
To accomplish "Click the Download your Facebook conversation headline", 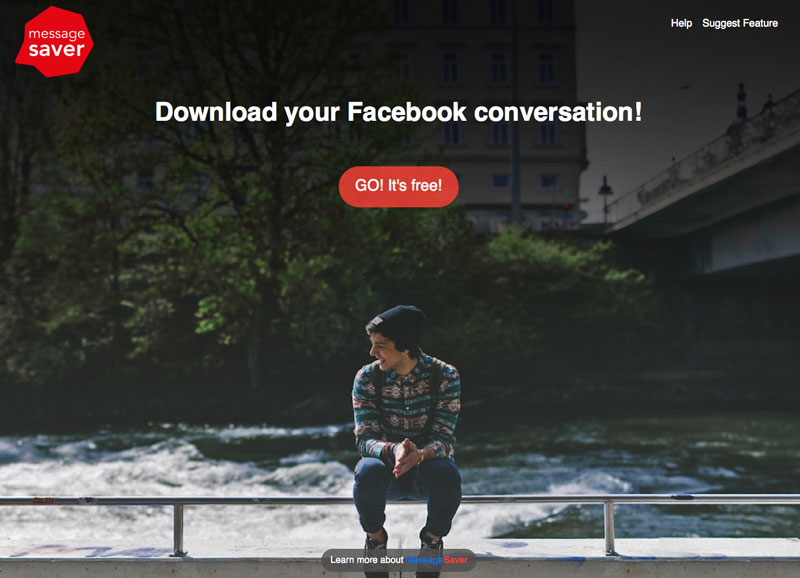I will coord(398,112).
